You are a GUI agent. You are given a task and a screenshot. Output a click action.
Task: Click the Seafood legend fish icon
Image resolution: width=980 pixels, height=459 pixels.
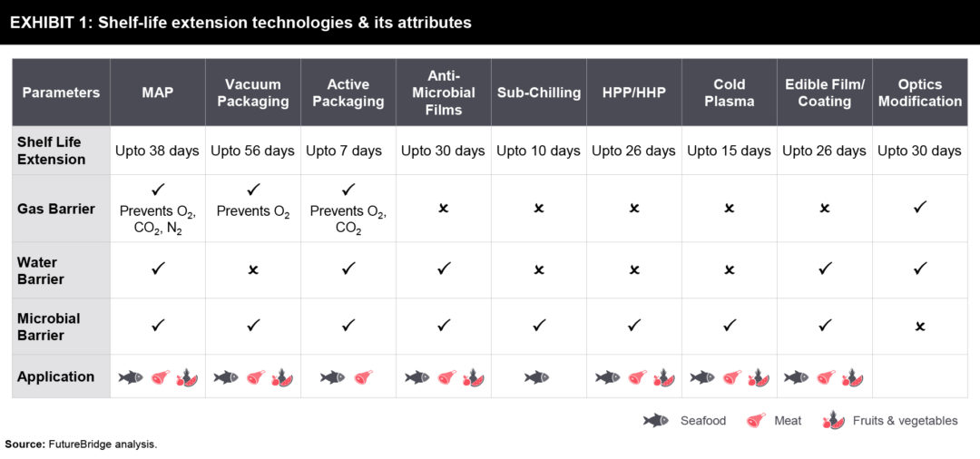point(656,421)
